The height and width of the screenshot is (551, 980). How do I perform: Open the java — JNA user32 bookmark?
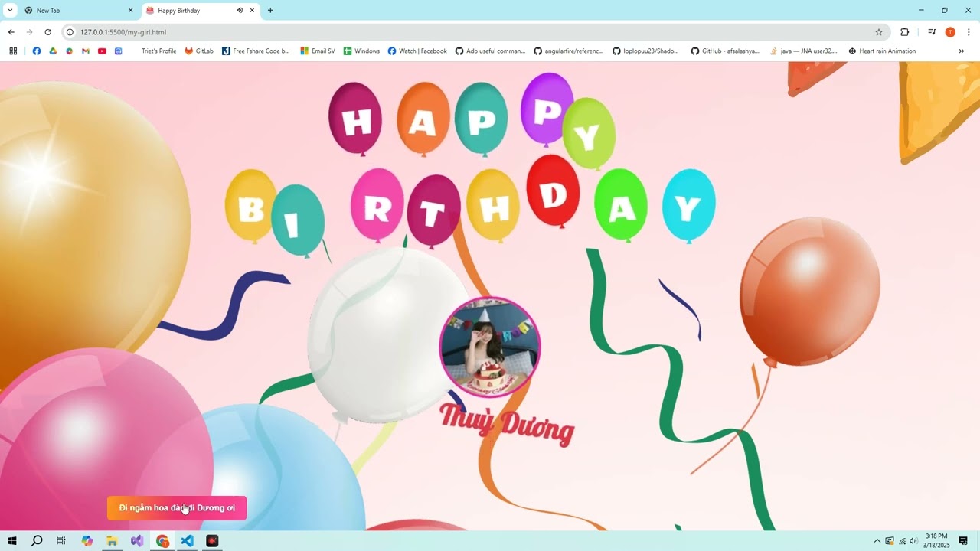tap(803, 51)
